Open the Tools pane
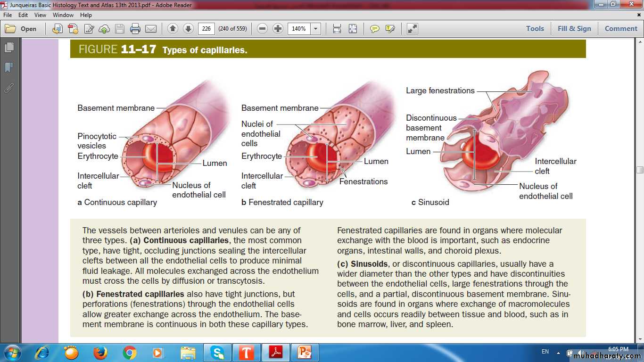This screenshot has height=362, width=644. click(535, 29)
